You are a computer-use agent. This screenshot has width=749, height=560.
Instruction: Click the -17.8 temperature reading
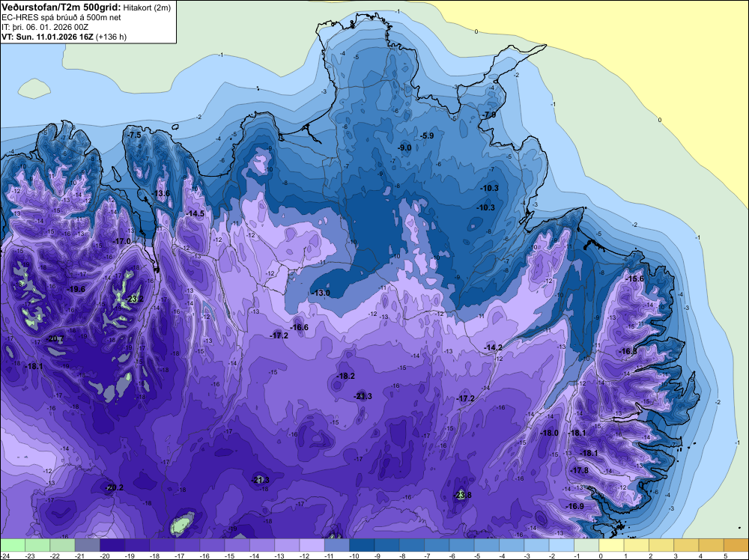(580, 470)
